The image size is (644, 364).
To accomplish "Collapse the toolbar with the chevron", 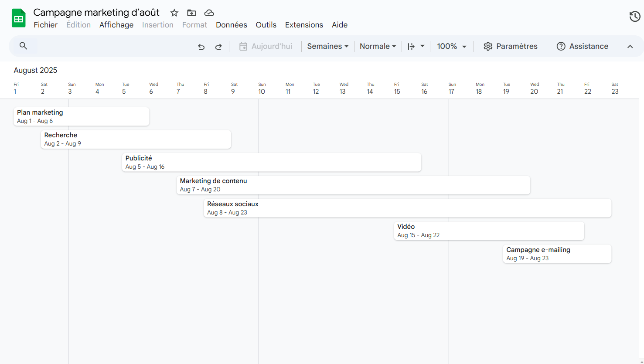I will point(630,46).
